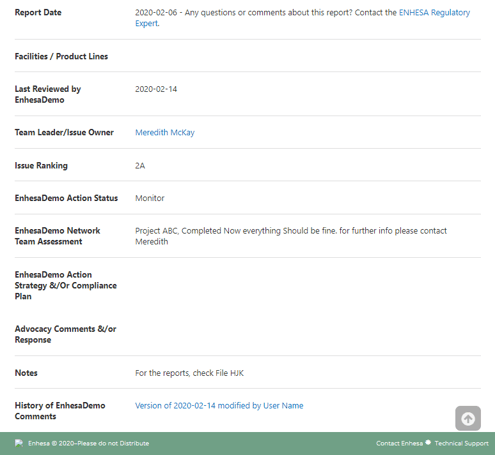Click the Issue Ranking value 2A

pyautogui.click(x=140, y=166)
